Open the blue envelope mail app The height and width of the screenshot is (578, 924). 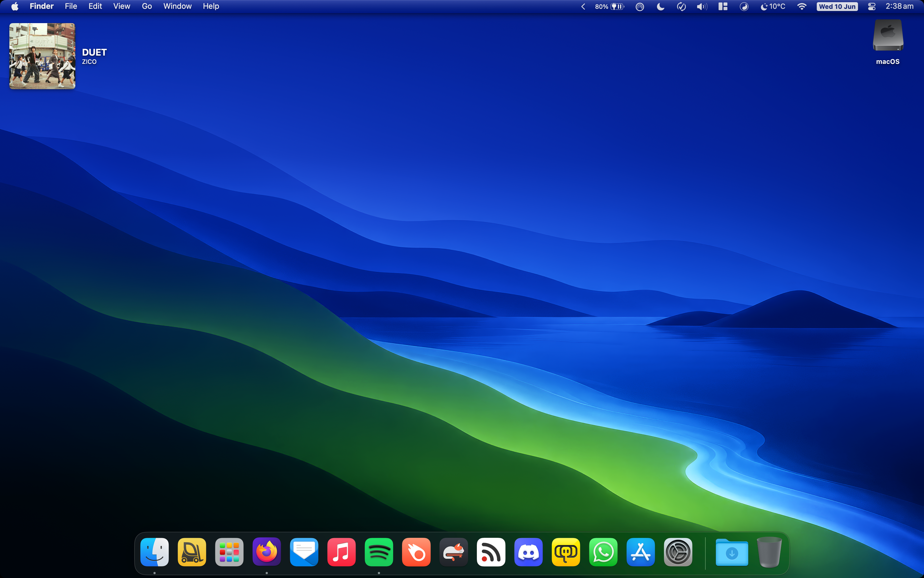coord(304,552)
